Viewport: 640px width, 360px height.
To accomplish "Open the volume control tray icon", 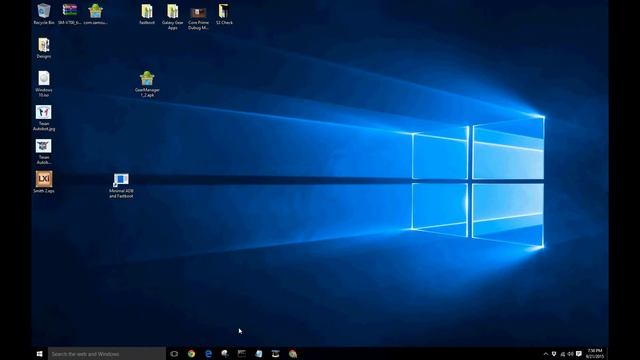I will 570,354.
